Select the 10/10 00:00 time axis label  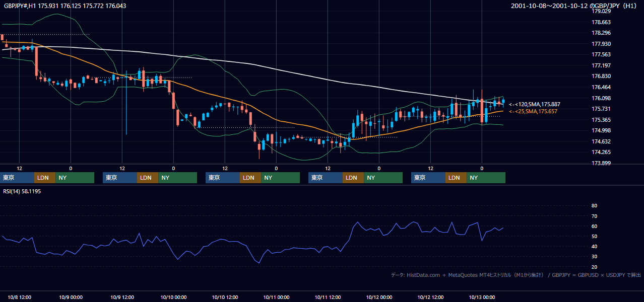(174, 297)
